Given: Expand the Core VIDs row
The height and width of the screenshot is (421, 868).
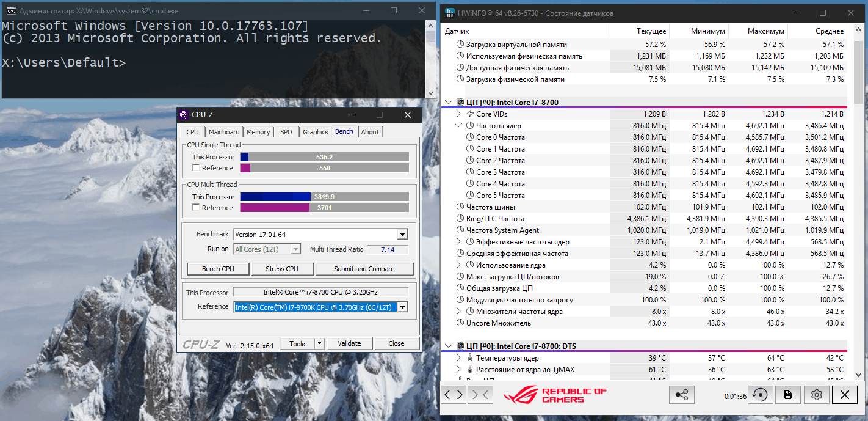Looking at the screenshot, I should point(459,114).
